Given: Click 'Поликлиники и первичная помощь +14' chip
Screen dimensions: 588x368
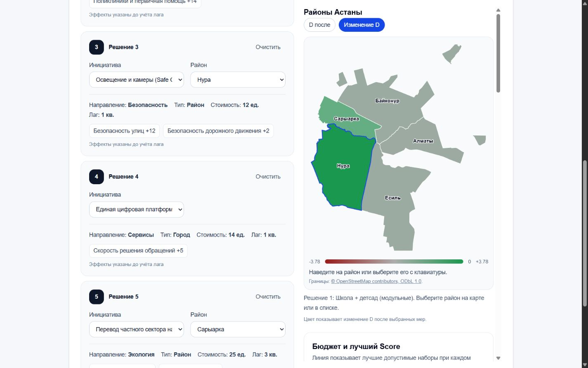Looking at the screenshot, I should (145, 3).
